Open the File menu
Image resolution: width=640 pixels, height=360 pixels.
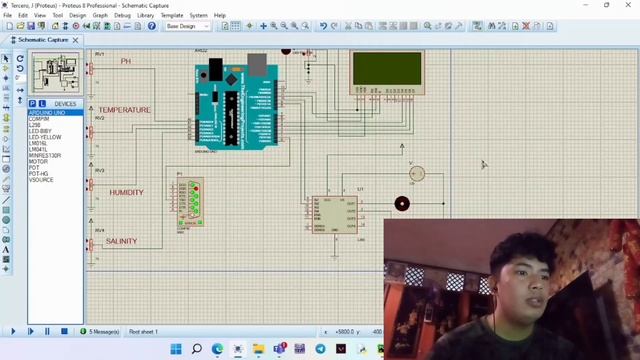pyautogui.click(x=7, y=15)
